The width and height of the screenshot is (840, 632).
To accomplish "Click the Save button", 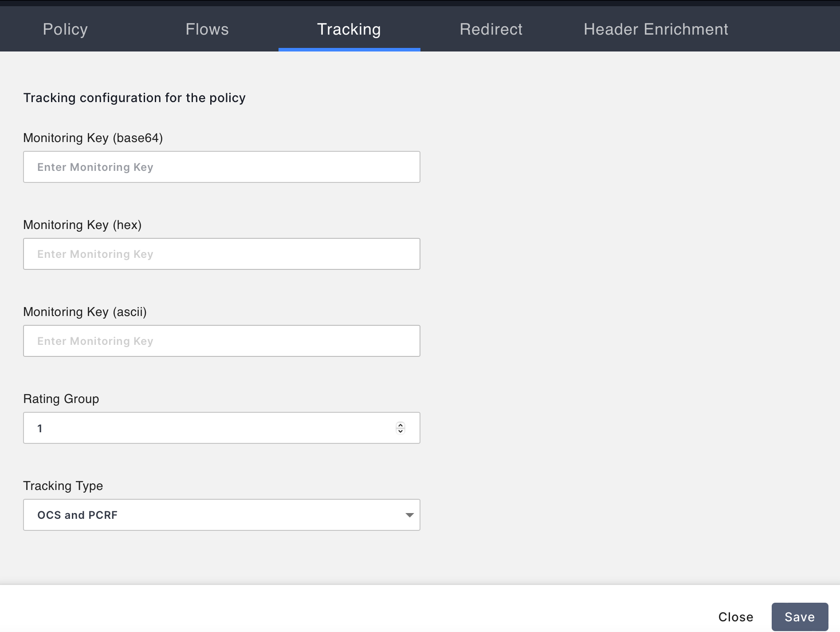I will [800, 616].
